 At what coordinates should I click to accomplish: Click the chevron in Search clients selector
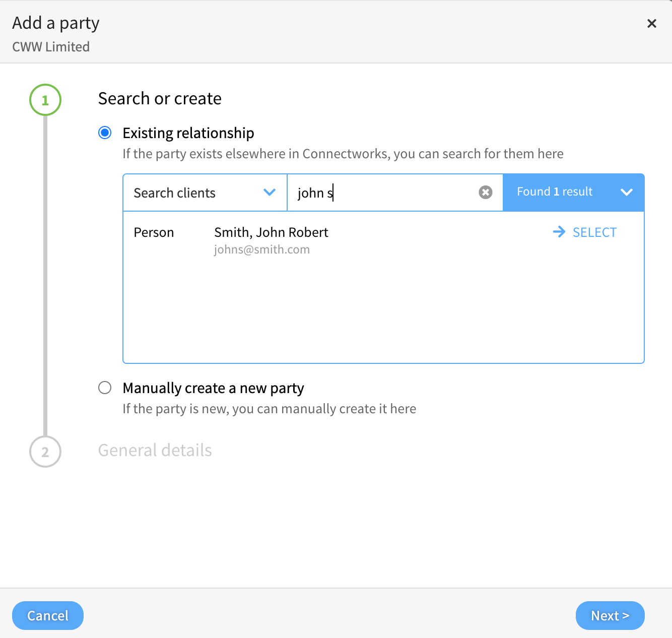coord(270,192)
